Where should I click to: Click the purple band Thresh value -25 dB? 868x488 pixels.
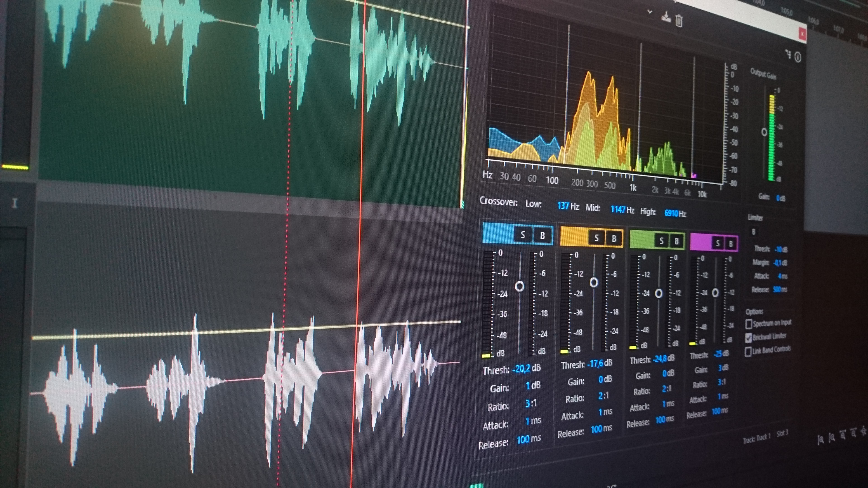[x=721, y=354]
